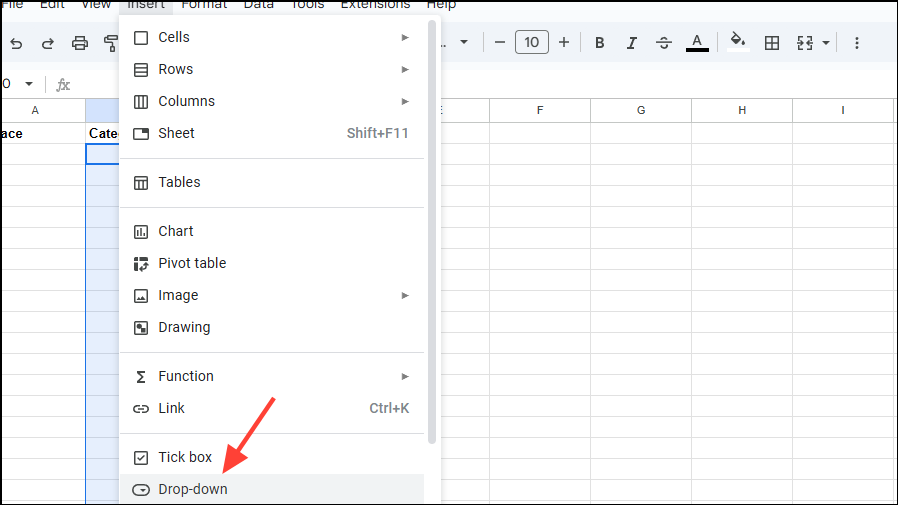Decrease font size with minus button

tap(499, 42)
